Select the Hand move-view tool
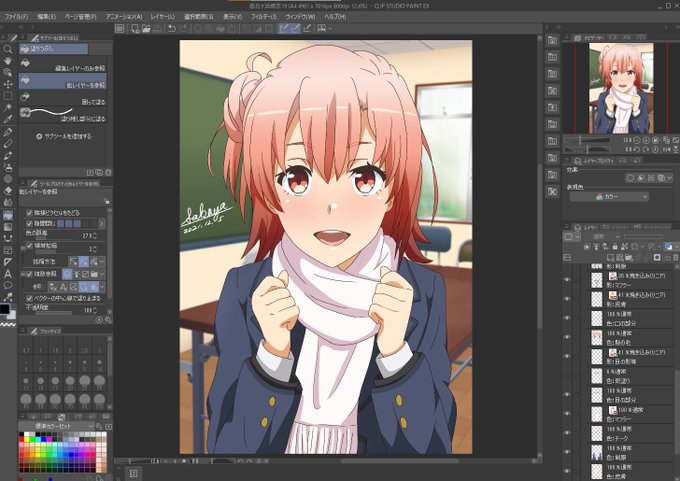This screenshot has width=680, height=481. [8, 61]
